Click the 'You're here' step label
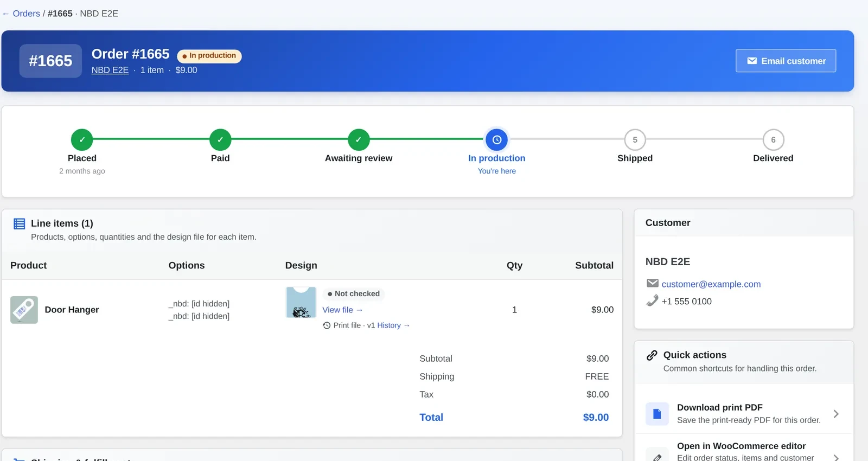The image size is (868, 461). point(497,171)
